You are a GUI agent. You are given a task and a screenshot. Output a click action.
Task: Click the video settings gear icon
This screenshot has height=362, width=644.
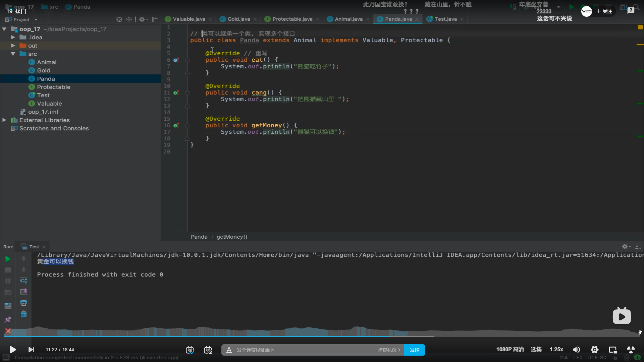594,350
